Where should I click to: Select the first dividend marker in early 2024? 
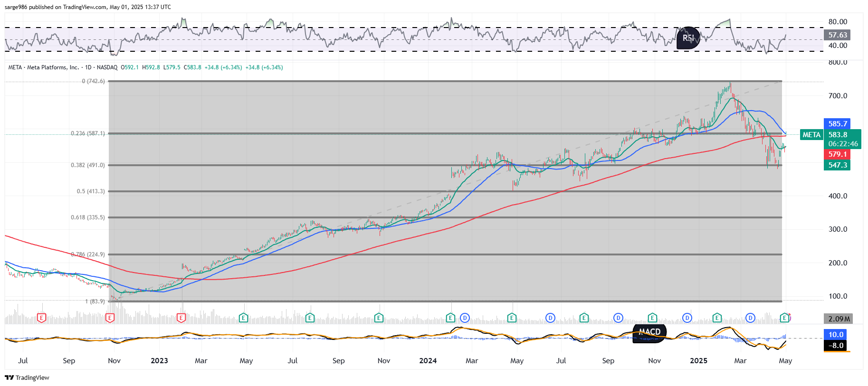pyautogui.click(x=465, y=318)
